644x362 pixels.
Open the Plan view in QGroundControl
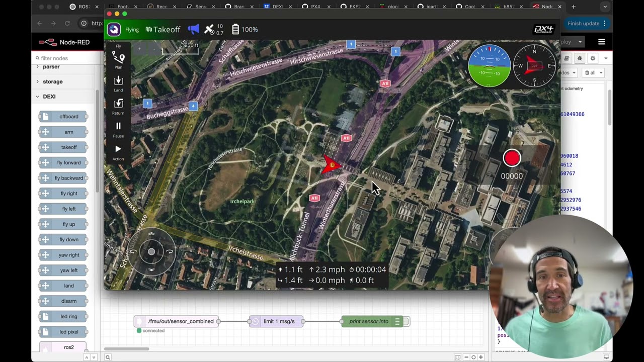coord(118,61)
